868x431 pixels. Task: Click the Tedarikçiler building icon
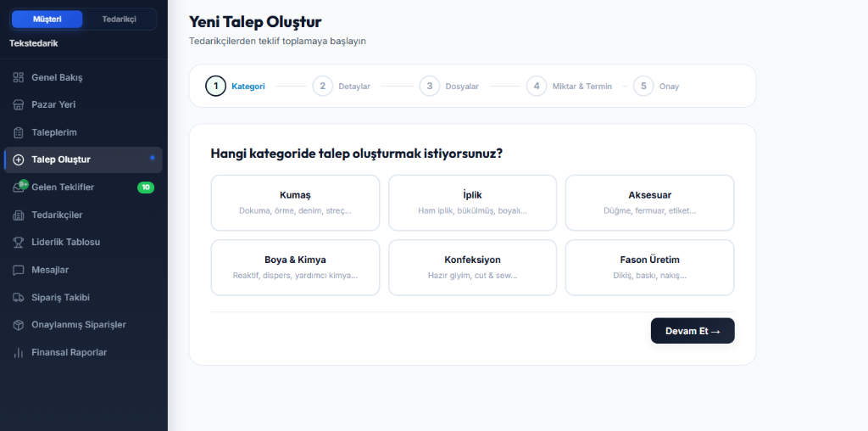19,215
